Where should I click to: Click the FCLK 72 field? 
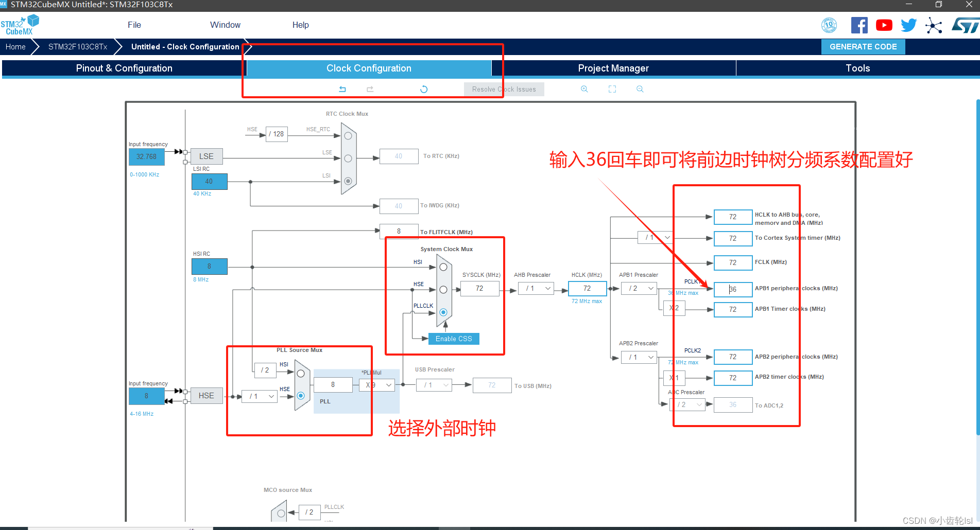pyautogui.click(x=733, y=262)
